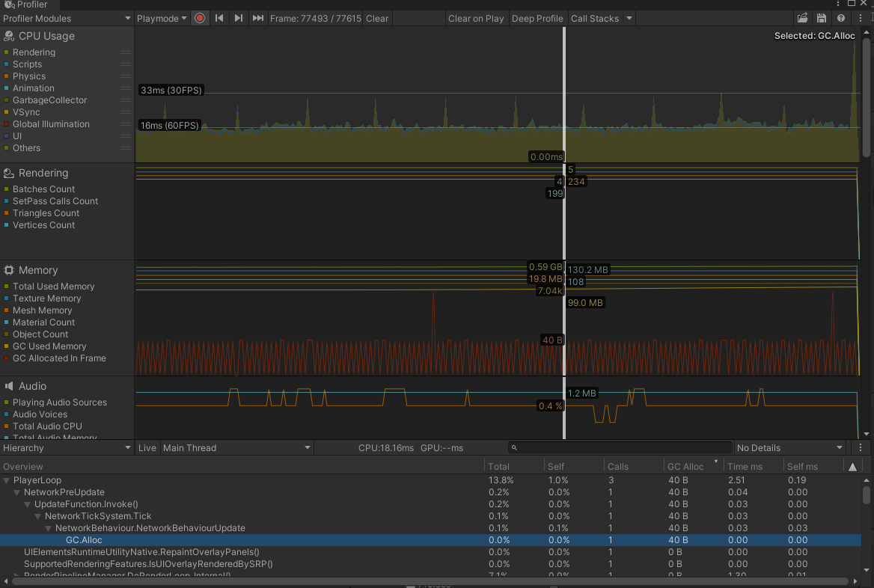Click the charts vertical scrollbar thumb

pyautogui.click(x=867, y=96)
